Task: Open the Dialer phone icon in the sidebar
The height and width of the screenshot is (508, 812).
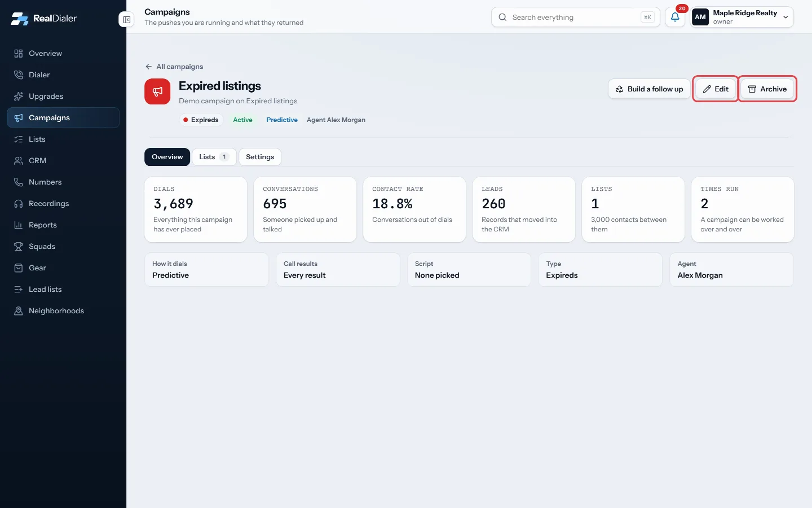Action: click(x=19, y=75)
